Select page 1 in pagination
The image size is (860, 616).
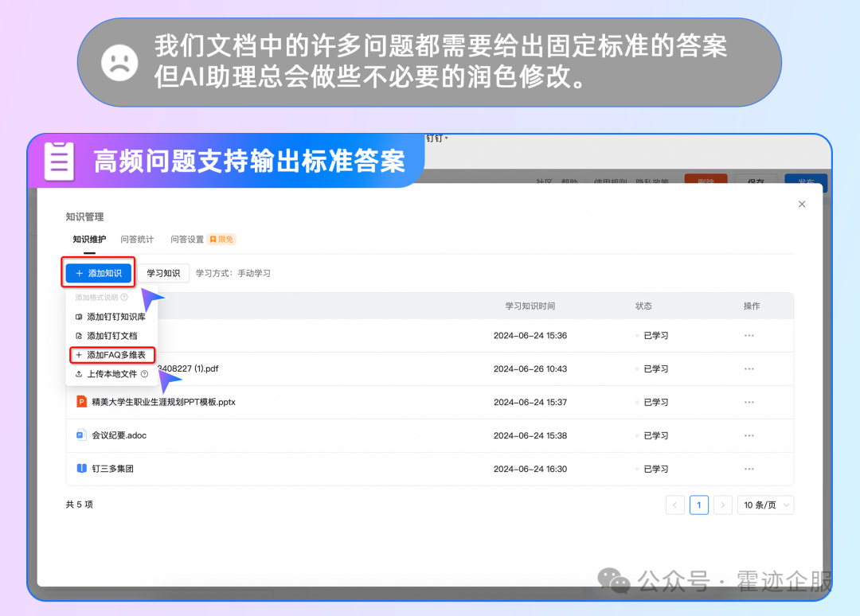click(x=699, y=505)
